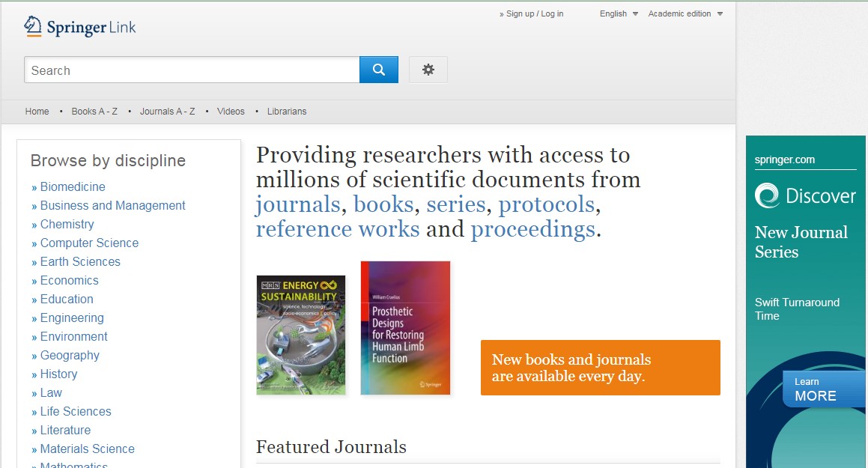Go to Home in navigation bar

click(x=37, y=111)
